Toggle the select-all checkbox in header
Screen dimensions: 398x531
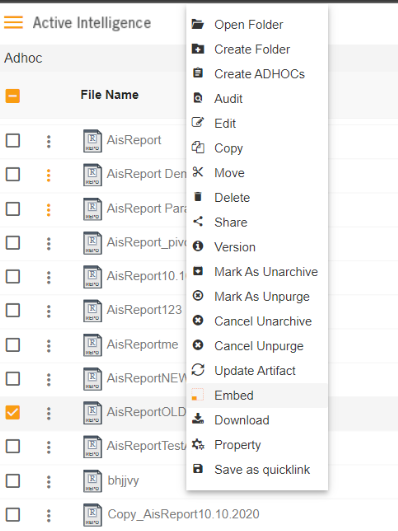[13, 96]
